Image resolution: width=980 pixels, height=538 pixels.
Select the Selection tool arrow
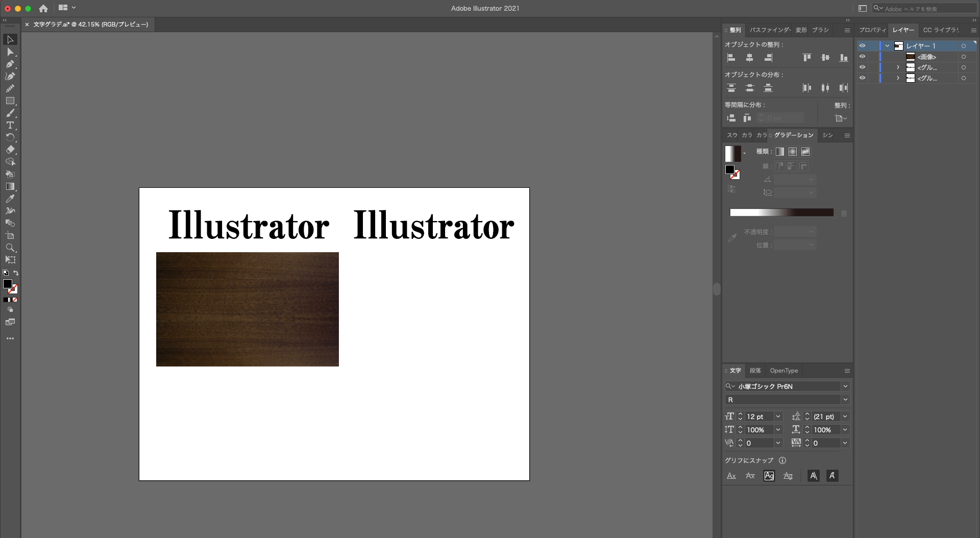tap(10, 40)
